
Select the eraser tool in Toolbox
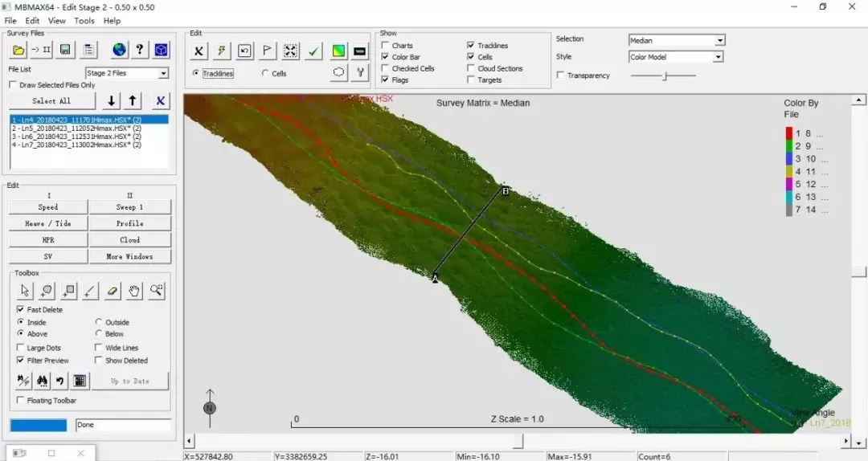pyautogui.click(x=113, y=291)
